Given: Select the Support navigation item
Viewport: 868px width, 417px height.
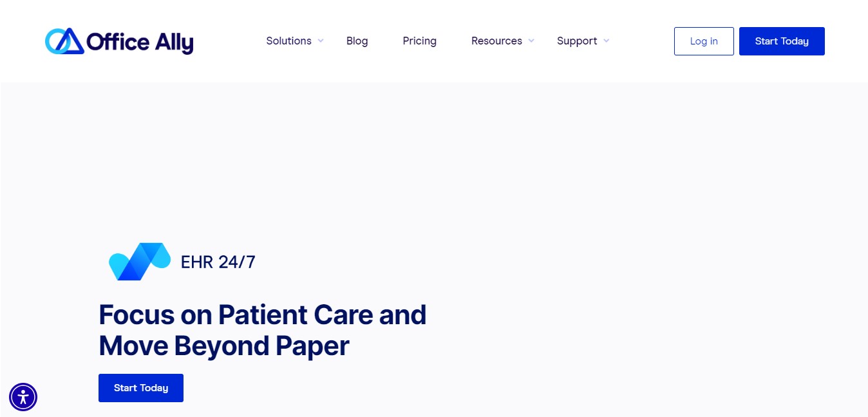Looking at the screenshot, I should click(577, 41).
